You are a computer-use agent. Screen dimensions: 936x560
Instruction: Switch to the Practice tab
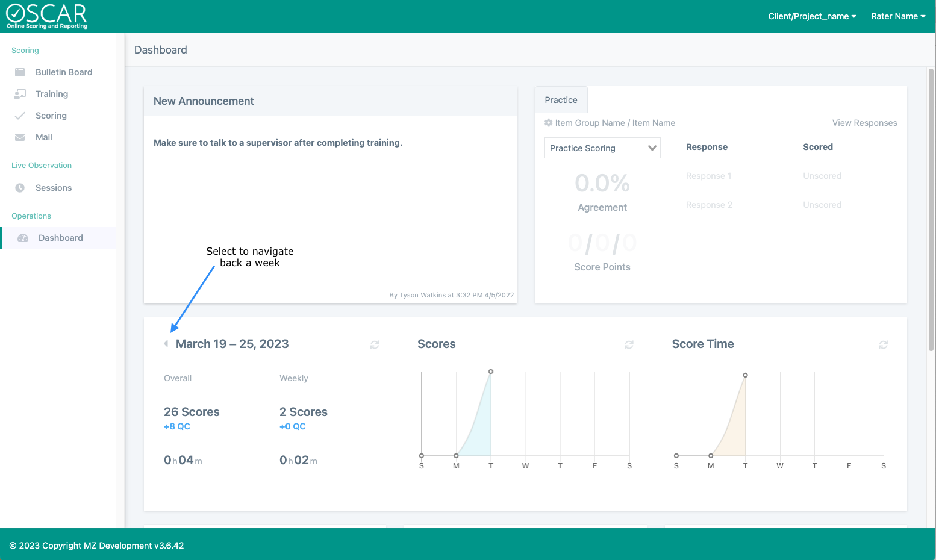(561, 100)
